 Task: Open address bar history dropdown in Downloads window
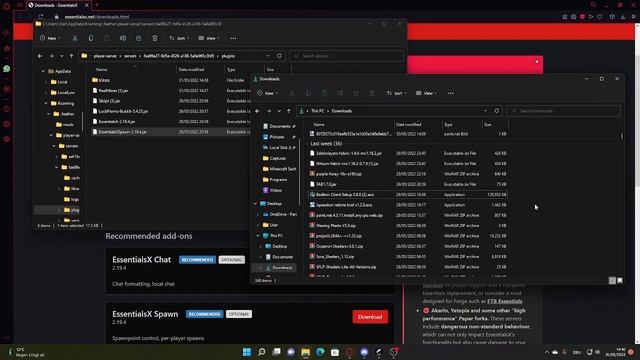(x=485, y=111)
